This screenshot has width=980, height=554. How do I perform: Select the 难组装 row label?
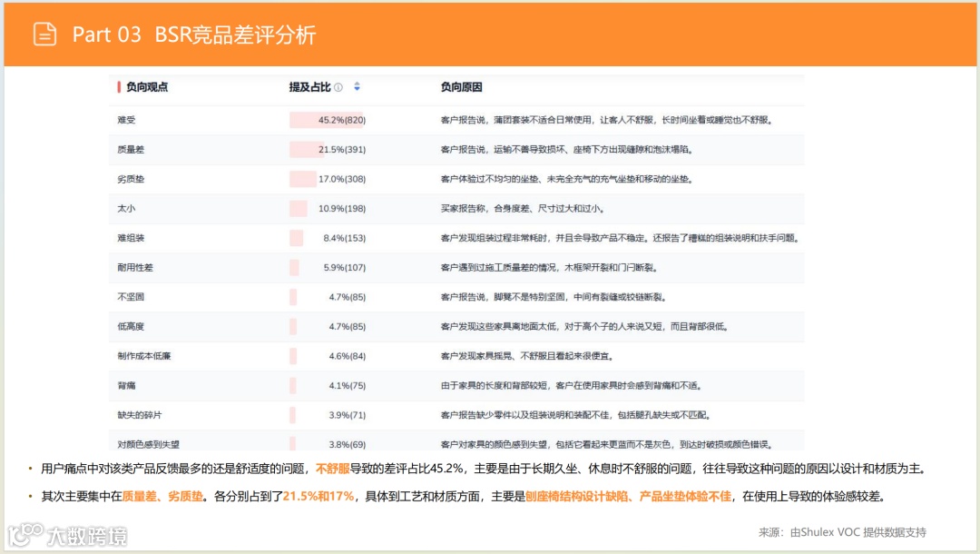pos(131,238)
